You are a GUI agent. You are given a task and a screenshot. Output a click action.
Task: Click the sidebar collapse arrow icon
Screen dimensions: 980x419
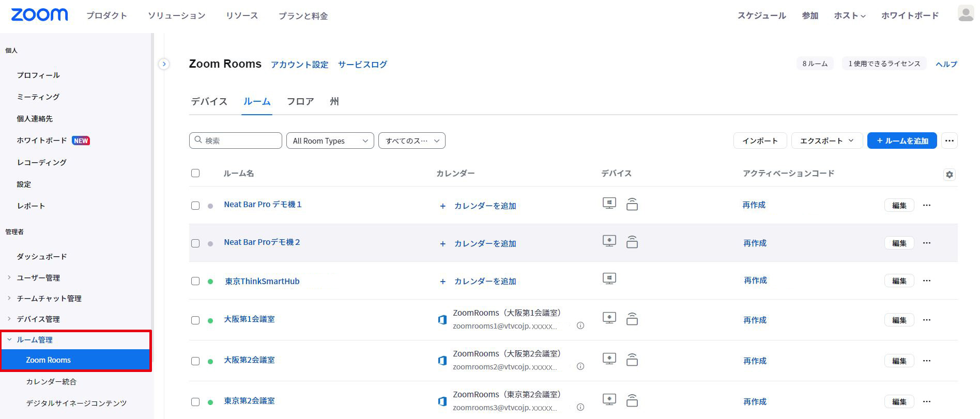[164, 64]
